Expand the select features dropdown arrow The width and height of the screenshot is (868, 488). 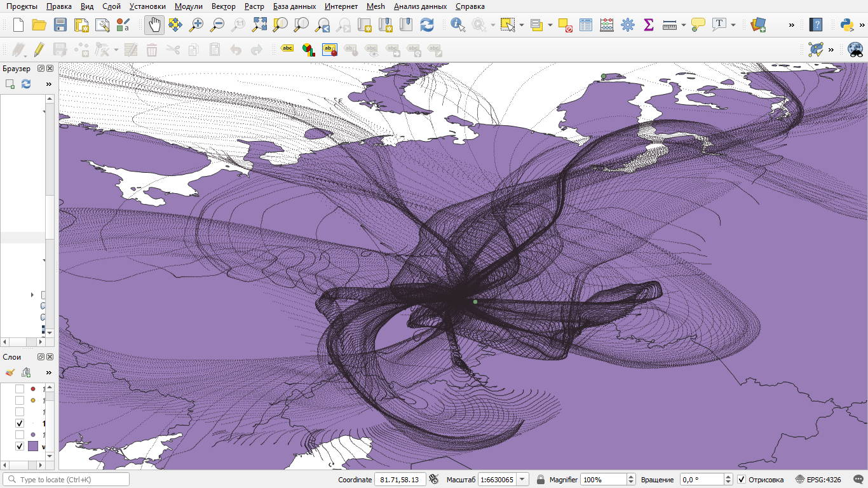pos(522,25)
